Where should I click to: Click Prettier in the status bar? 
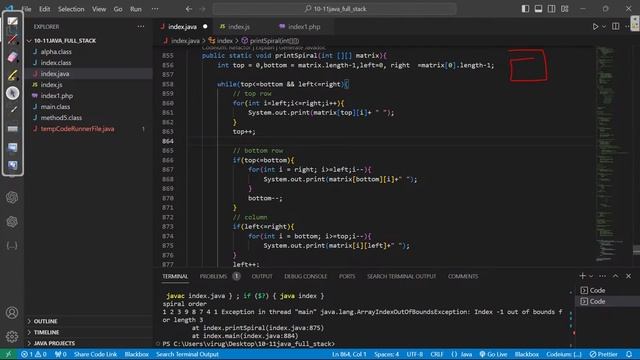(604, 354)
